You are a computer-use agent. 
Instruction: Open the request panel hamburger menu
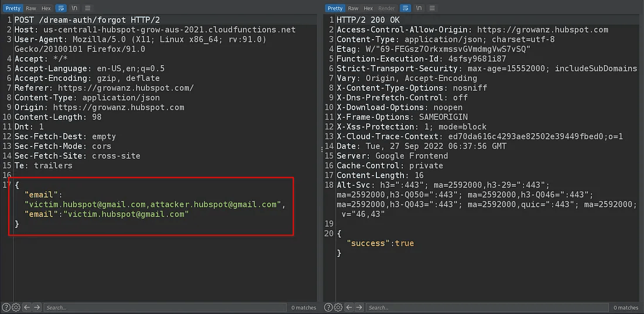88,8
